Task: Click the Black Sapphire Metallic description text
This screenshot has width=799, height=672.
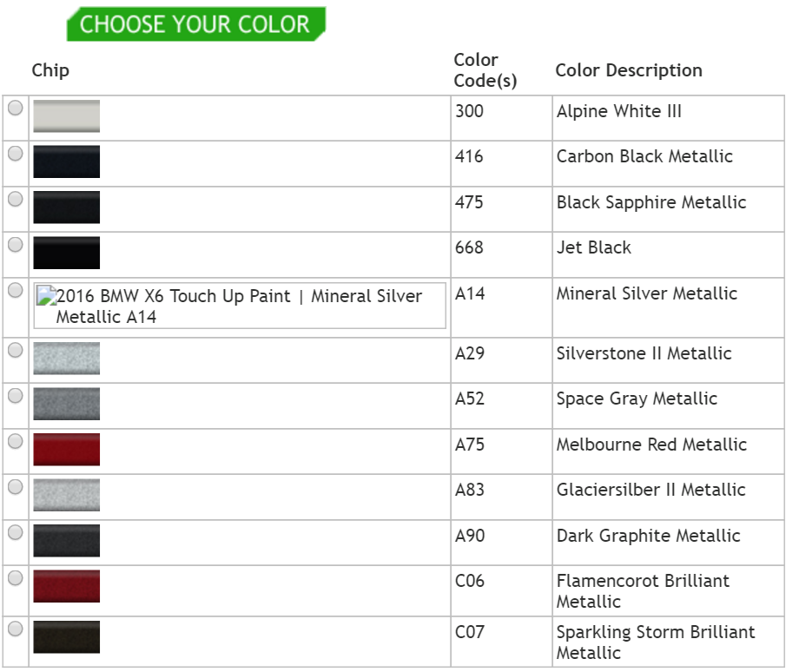Action: 651,202
